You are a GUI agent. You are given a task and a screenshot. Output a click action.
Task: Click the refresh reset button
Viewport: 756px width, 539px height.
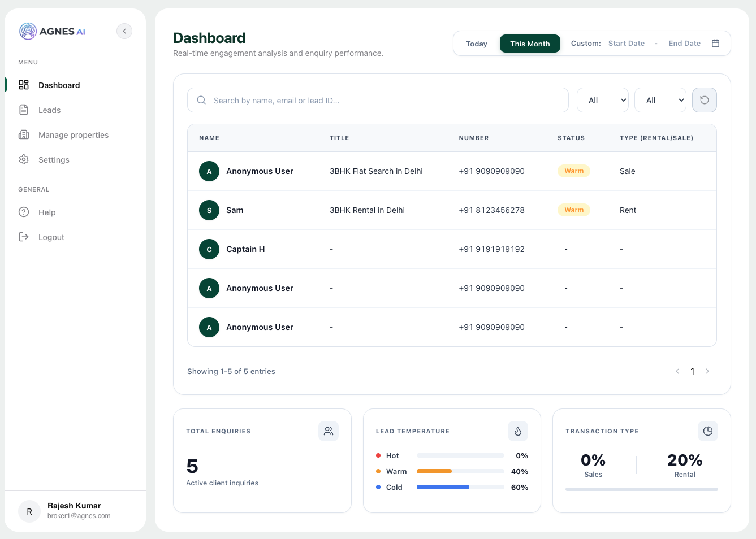point(705,100)
